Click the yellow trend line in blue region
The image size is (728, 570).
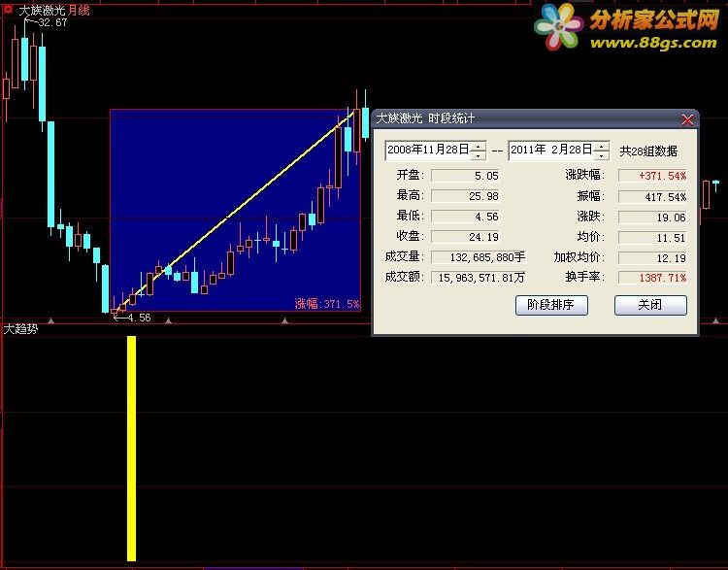235,211
